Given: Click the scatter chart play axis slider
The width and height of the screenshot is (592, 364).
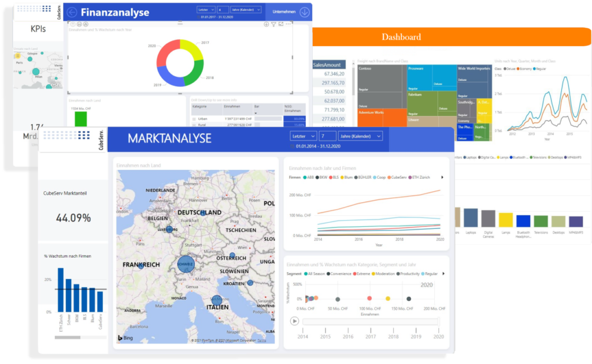Looking at the screenshot, I should pyautogui.click(x=371, y=322).
